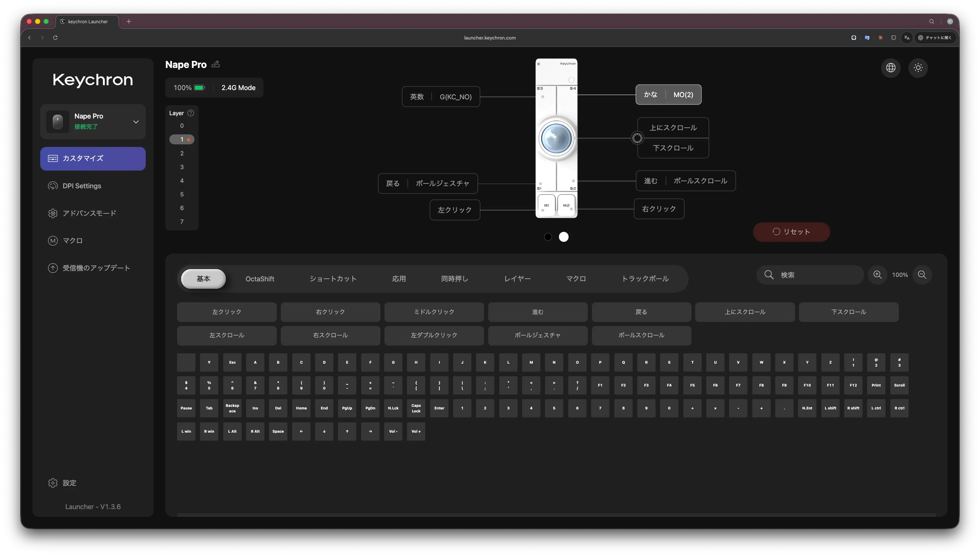The height and width of the screenshot is (556, 980).
Task: Click the browser translate icon
Action: 907,37
